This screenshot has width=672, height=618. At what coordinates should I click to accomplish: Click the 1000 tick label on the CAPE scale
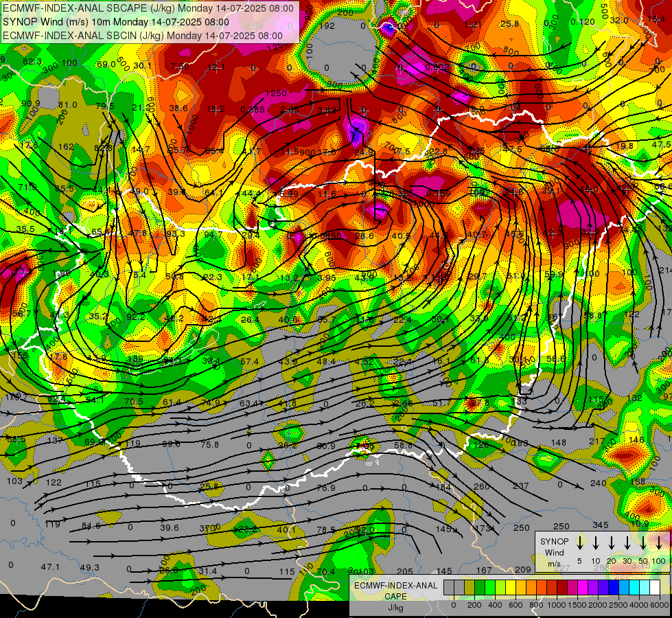click(x=557, y=605)
